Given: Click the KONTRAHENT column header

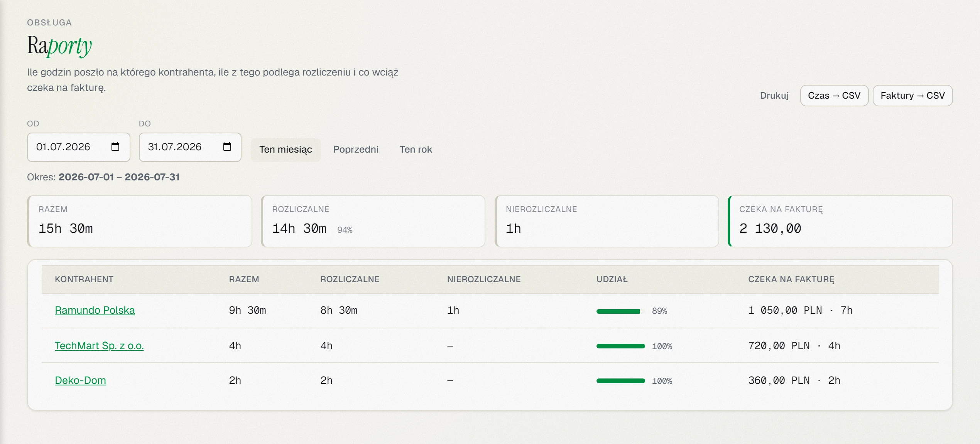Looking at the screenshot, I should (84, 279).
